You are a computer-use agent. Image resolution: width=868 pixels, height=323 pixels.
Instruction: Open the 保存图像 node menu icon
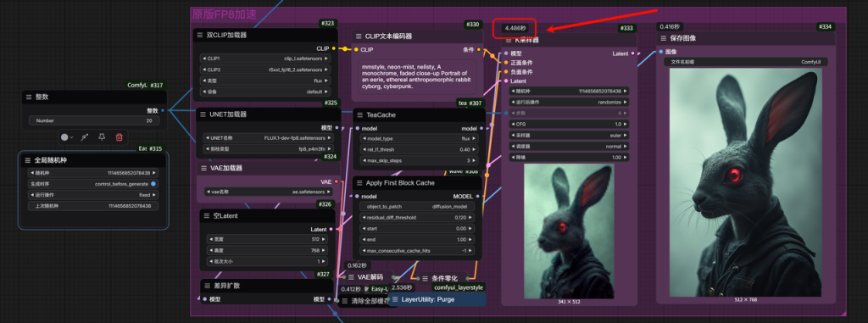click(x=662, y=38)
